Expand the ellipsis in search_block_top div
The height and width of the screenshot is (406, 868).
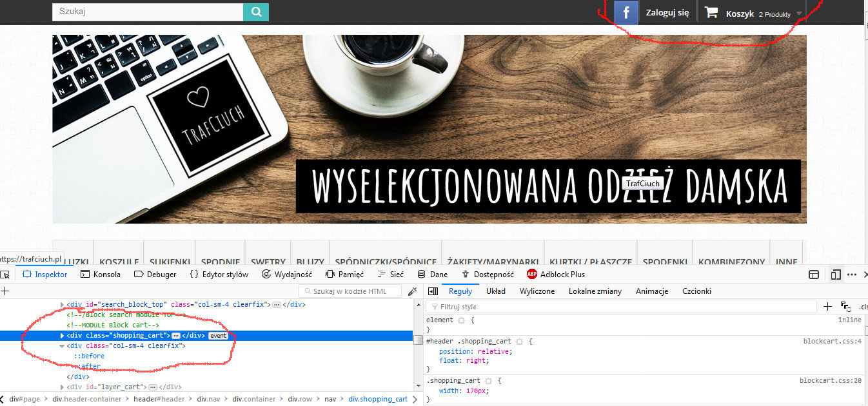click(x=277, y=305)
